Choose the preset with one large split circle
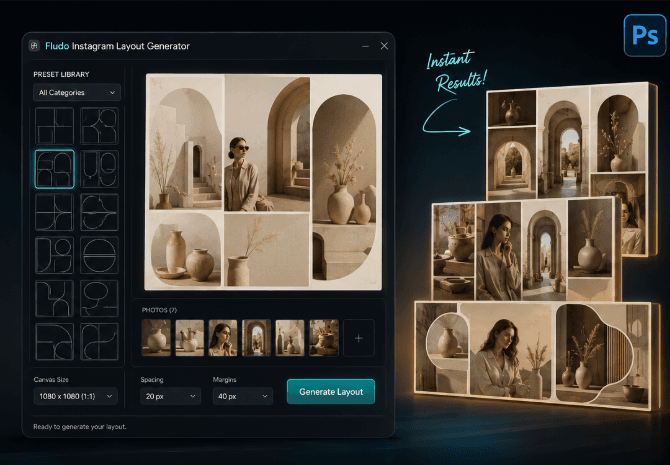Viewport: 670px width, 465px height. 99,255
